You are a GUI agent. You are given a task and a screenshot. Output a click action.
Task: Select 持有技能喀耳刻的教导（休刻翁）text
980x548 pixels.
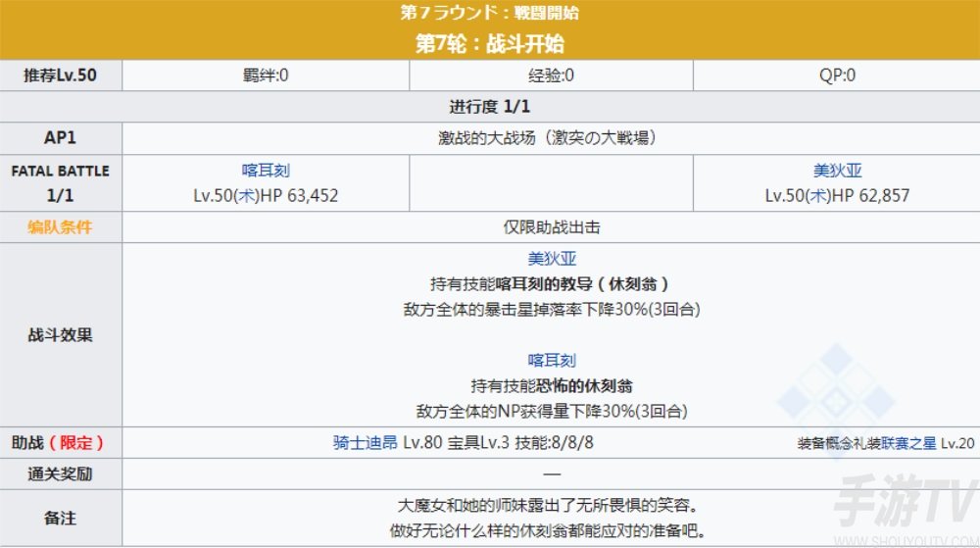[x=550, y=284]
